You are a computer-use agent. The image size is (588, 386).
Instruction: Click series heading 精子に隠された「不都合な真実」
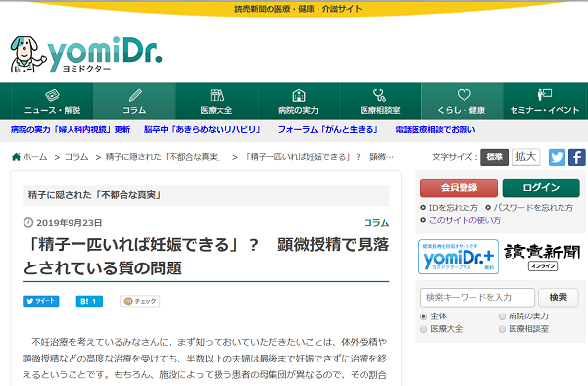click(x=95, y=195)
